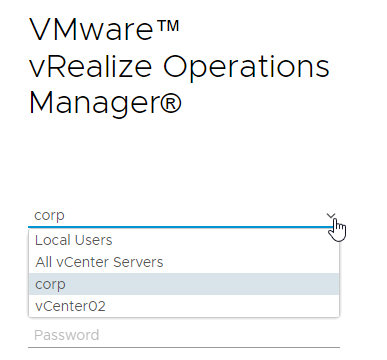Viewport: 387px width, 360px height.
Task: Click the All vCenter Servers row
Action: [x=184, y=262]
